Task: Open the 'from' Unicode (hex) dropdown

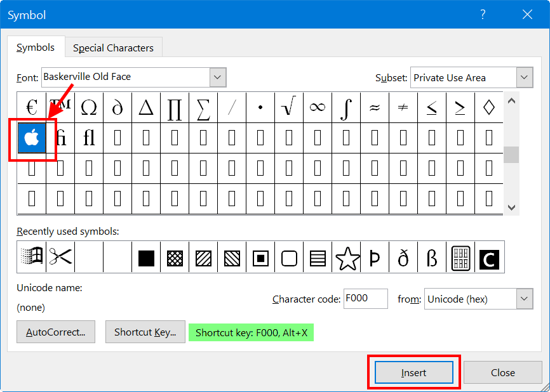Action: tap(524, 299)
